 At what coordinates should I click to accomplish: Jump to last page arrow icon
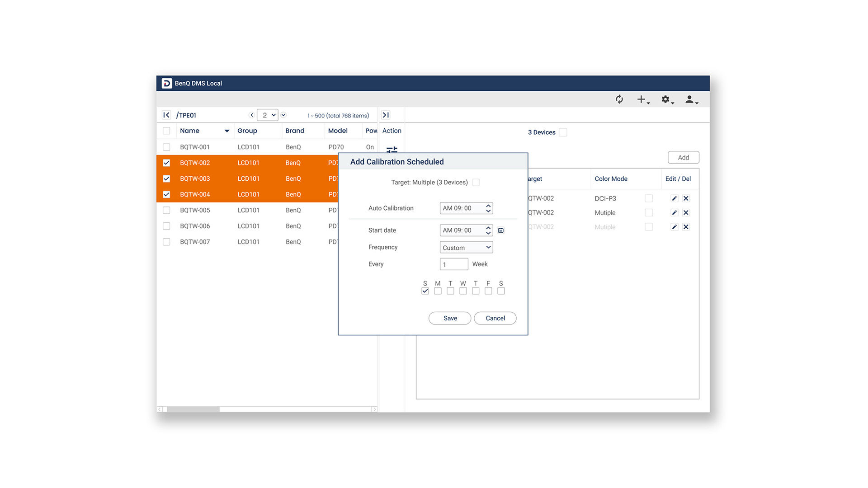[386, 115]
